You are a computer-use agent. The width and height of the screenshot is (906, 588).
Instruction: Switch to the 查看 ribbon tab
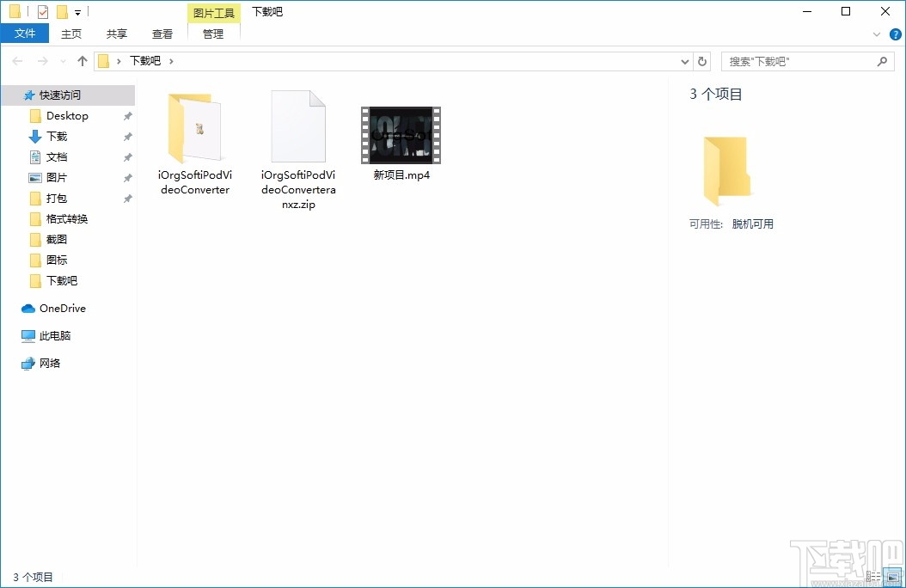coord(162,34)
